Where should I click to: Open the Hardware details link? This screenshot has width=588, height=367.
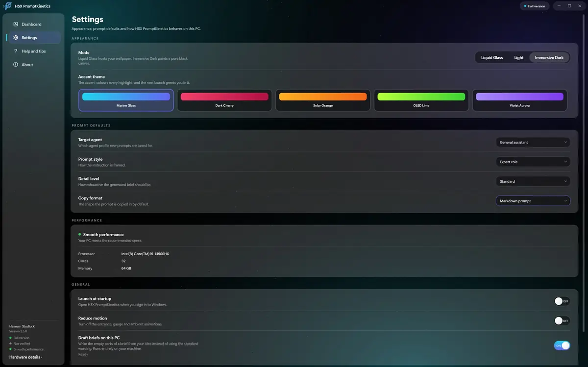click(x=26, y=357)
